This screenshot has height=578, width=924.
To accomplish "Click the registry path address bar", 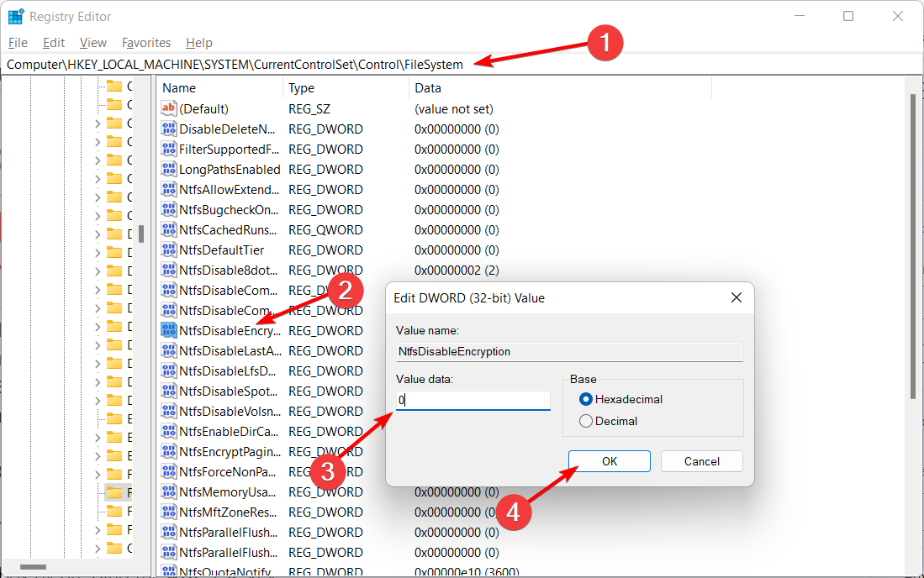I will coord(462,64).
